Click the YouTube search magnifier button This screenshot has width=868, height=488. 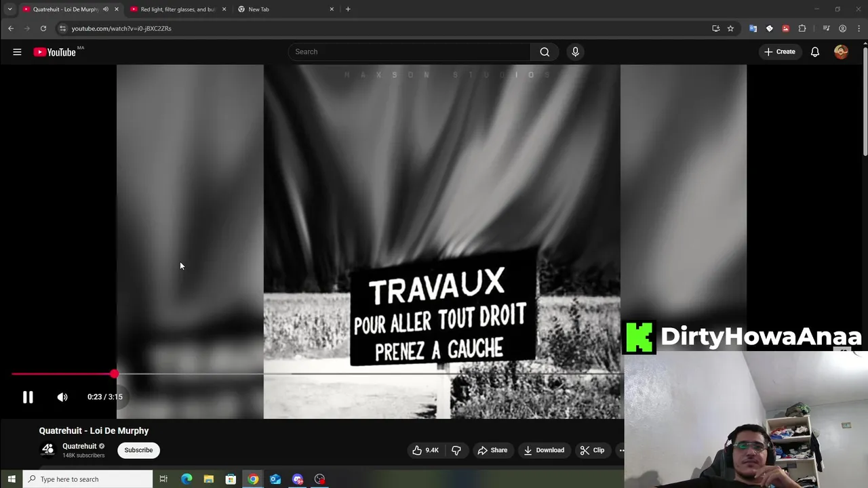tap(545, 52)
